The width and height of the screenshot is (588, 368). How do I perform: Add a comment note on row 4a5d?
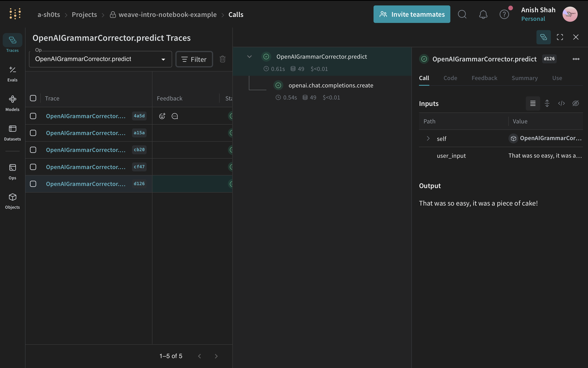click(175, 116)
